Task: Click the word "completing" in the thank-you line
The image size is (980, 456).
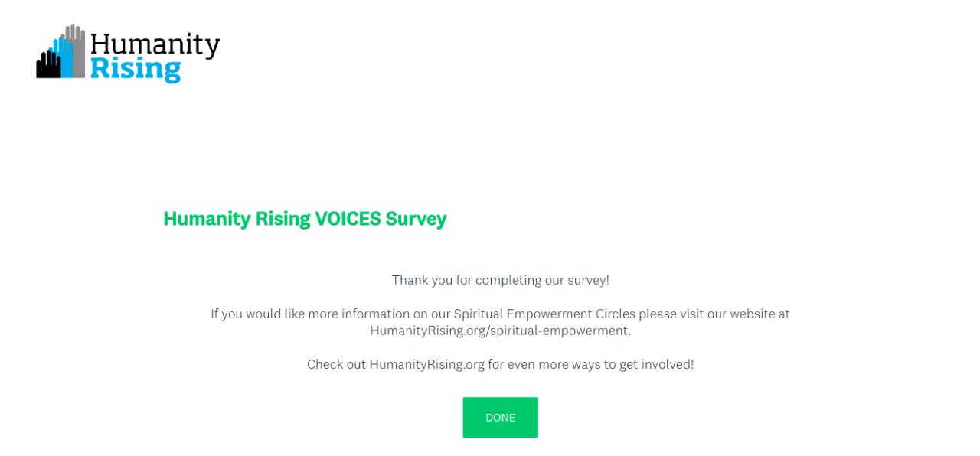Action: 508,280
